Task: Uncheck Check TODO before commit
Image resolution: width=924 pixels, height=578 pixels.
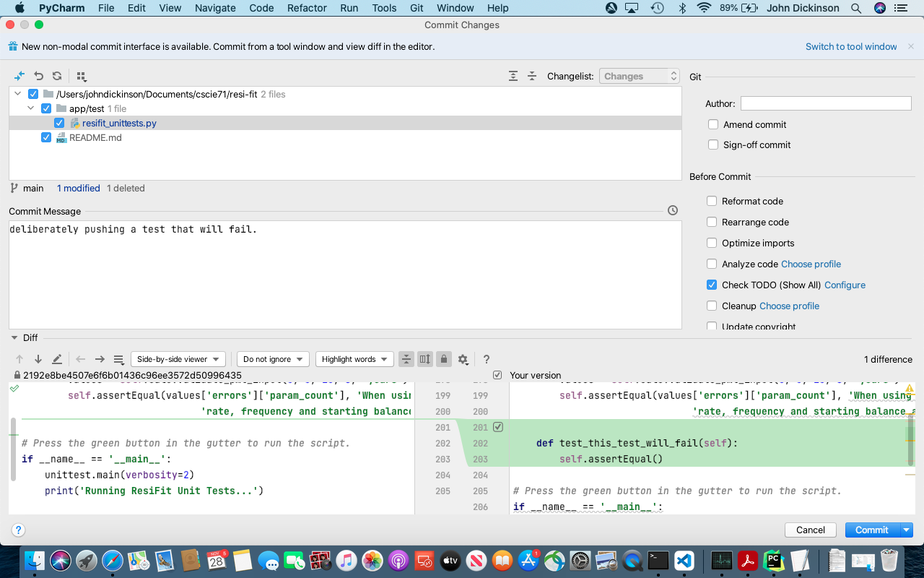Action: coord(712,285)
